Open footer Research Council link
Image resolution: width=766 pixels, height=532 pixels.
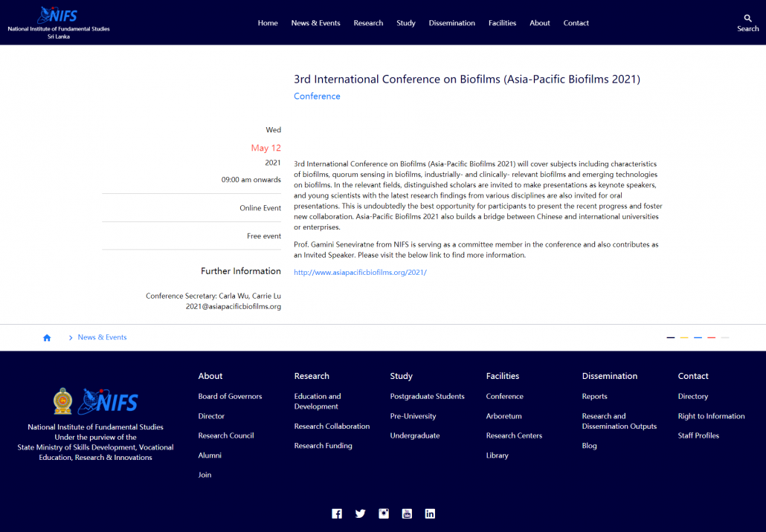click(x=225, y=435)
